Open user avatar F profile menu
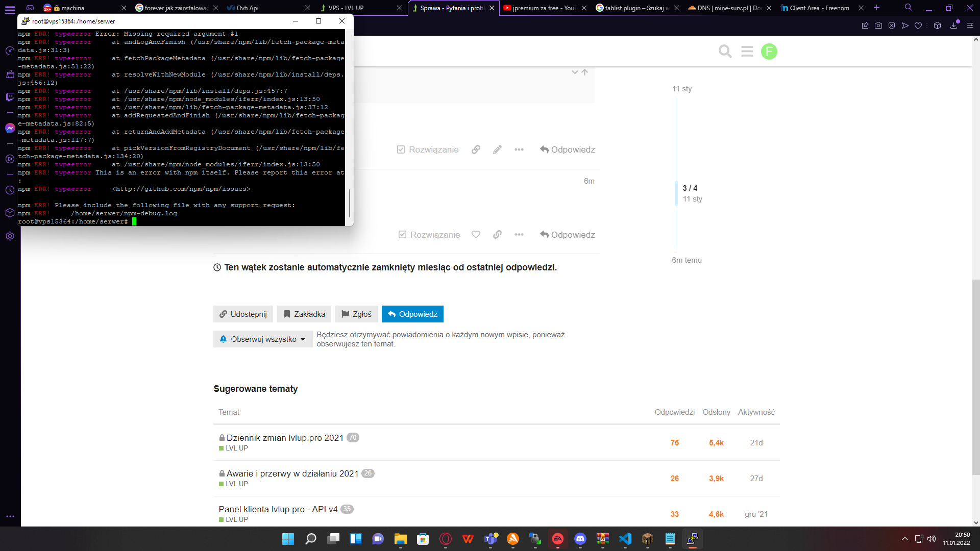Image resolution: width=980 pixels, height=551 pixels. click(769, 52)
